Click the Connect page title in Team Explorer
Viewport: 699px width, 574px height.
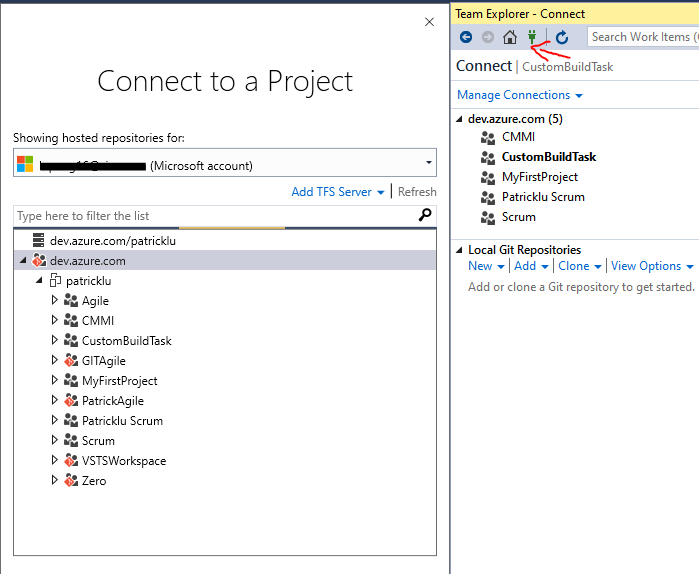click(484, 66)
